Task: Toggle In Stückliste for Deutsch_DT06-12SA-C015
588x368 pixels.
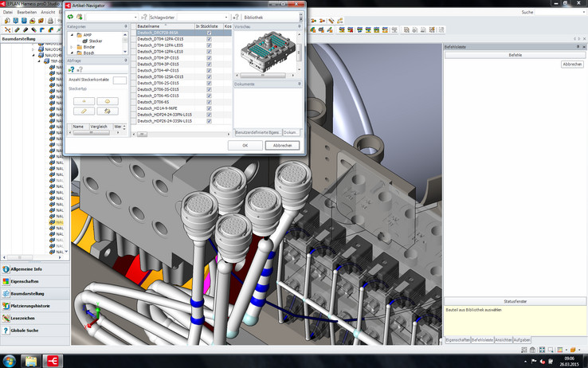Action: [209, 76]
